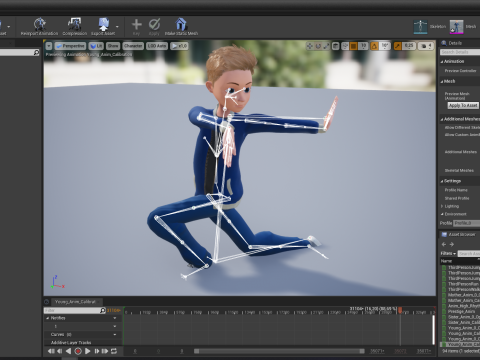
Task: Collapse the Settings section
Action: pyautogui.click(x=442, y=181)
